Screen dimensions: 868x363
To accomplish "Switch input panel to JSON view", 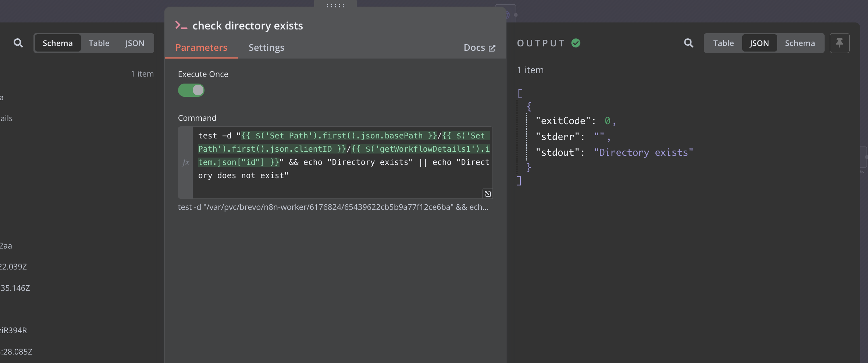I will coord(135,43).
